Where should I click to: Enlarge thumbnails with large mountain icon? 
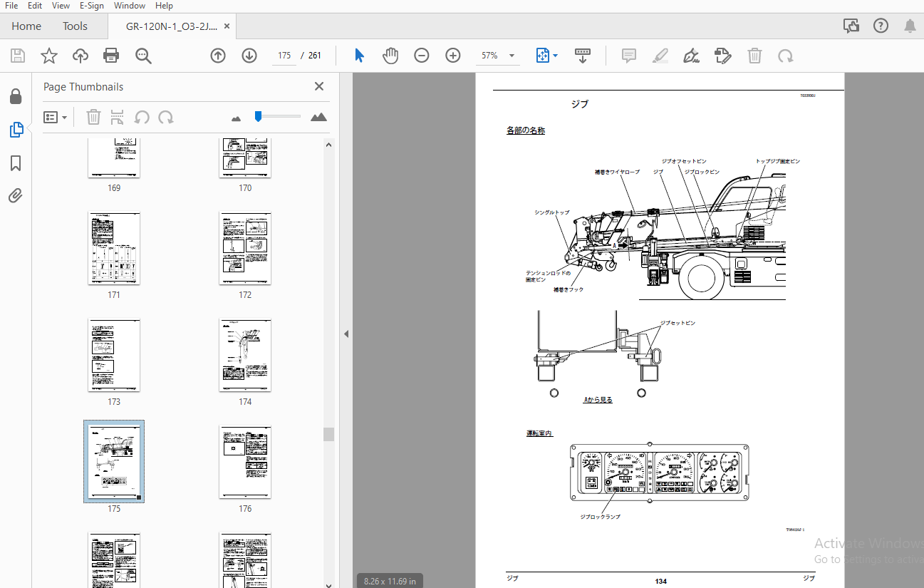318,117
